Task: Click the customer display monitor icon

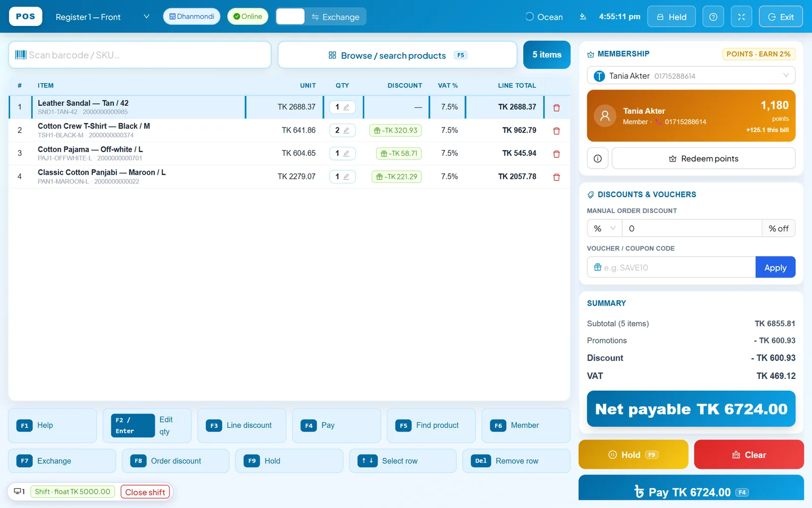Action: pyautogui.click(x=19, y=491)
